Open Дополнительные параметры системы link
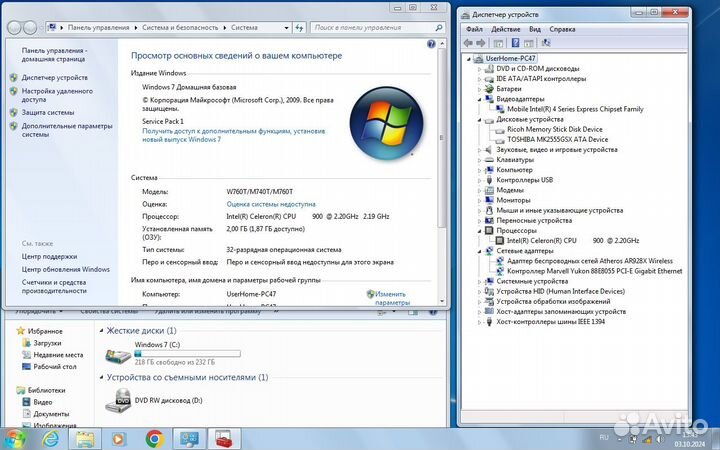 pos(67,130)
